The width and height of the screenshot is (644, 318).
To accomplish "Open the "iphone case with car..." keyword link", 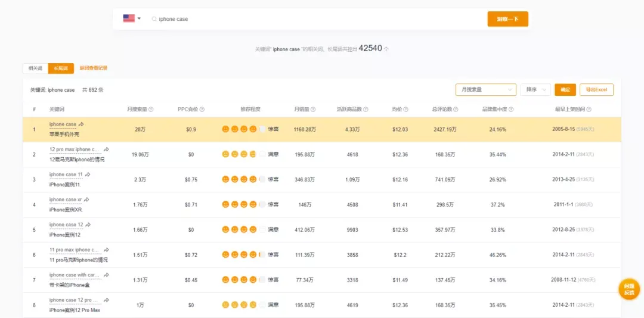I will coord(75,275).
